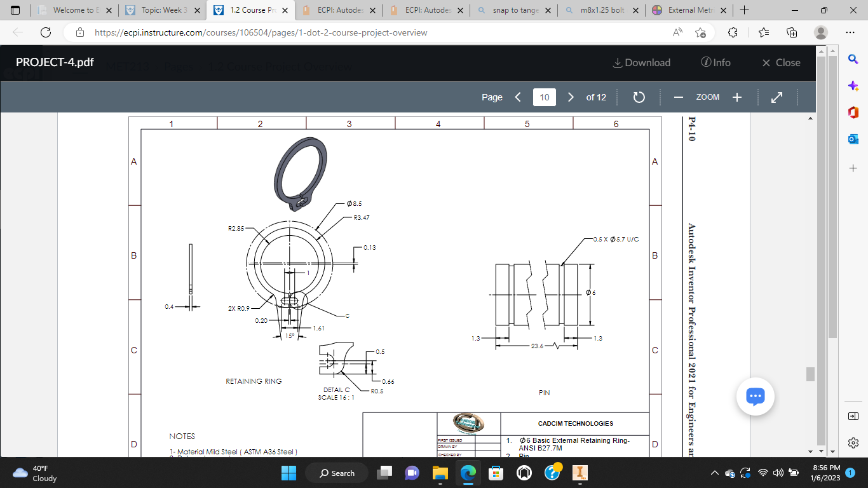Toggle the chat bubble widget

point(754,396)
